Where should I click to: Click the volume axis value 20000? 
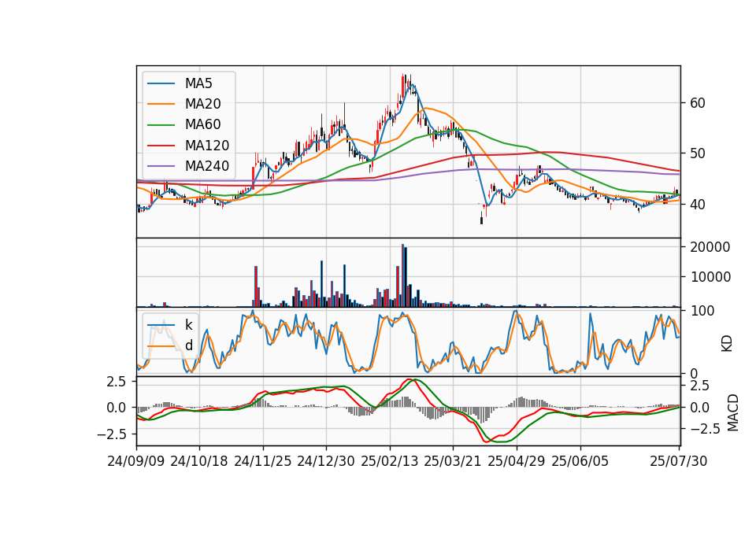pos(710,247)
